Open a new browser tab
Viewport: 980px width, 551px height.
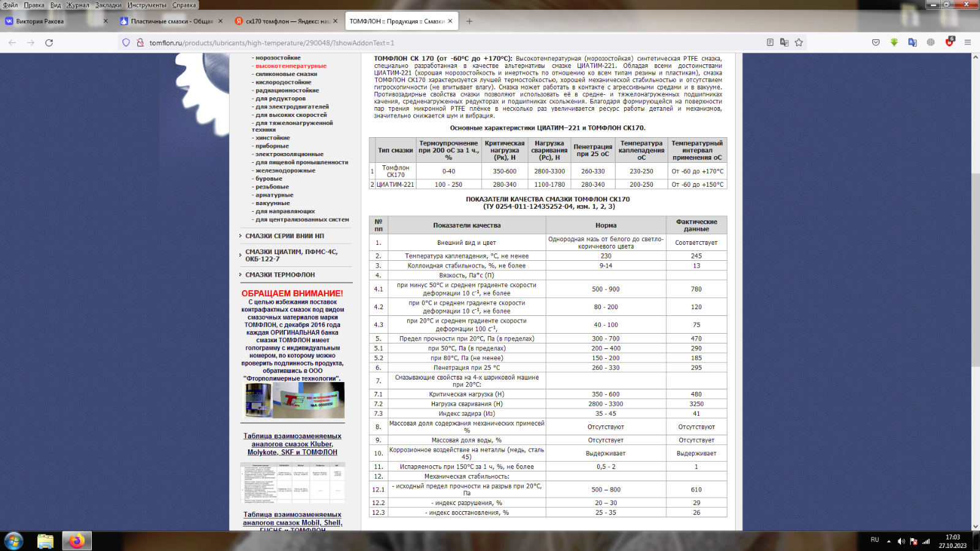pos(469,21)
